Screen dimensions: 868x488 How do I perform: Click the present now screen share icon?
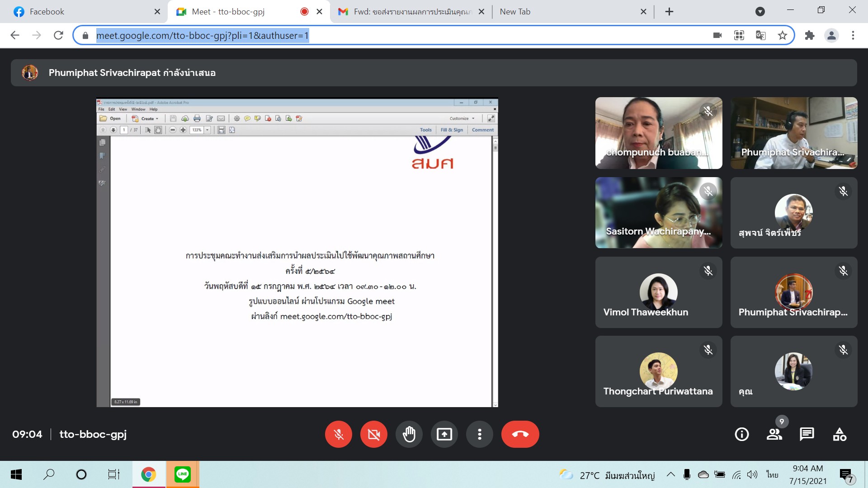click(444, 434)
